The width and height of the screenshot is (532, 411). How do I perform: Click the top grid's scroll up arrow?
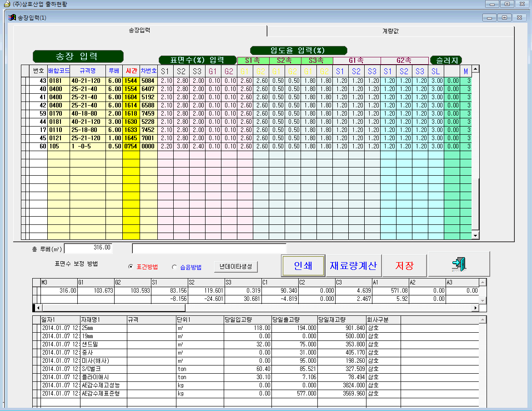[x=475, y=69]
